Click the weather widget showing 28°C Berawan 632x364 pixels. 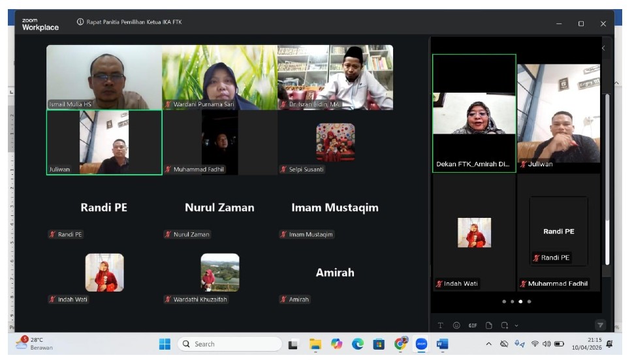(35, 344)
